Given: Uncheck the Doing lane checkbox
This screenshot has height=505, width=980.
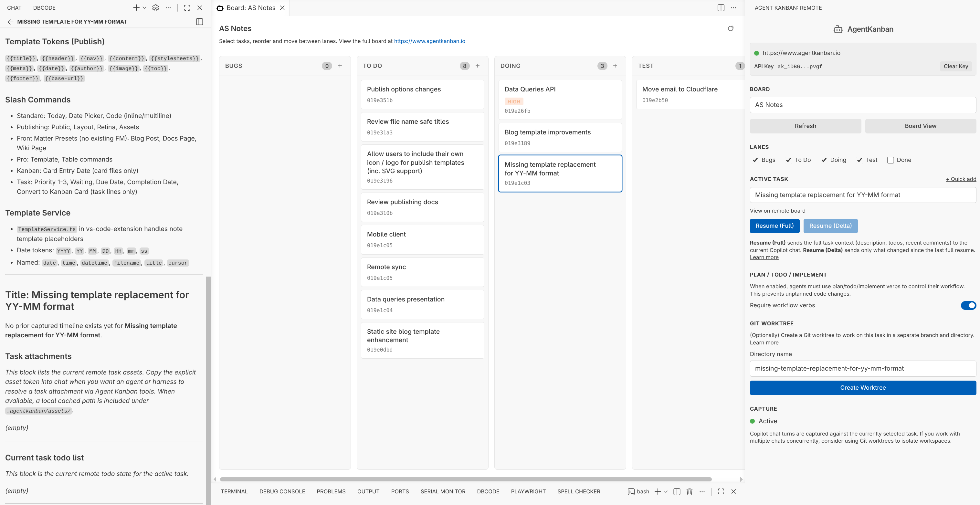Looking at the screenshot, I should (x=824, y=160).
